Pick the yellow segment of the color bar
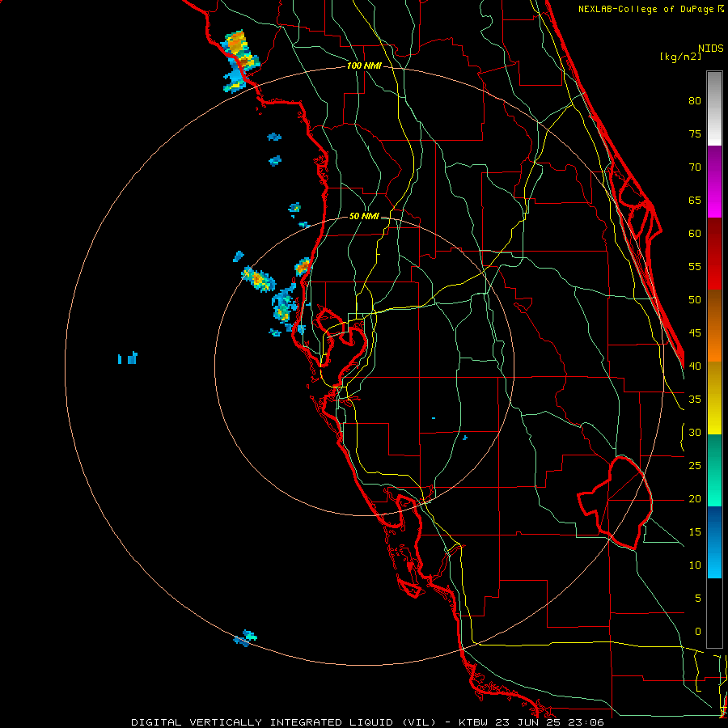The width and height of the screenshot is (728, 728). click(x=714, y=398)
